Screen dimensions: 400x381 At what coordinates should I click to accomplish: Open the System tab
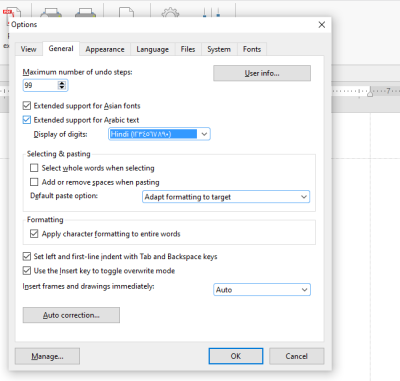(219, 49)
